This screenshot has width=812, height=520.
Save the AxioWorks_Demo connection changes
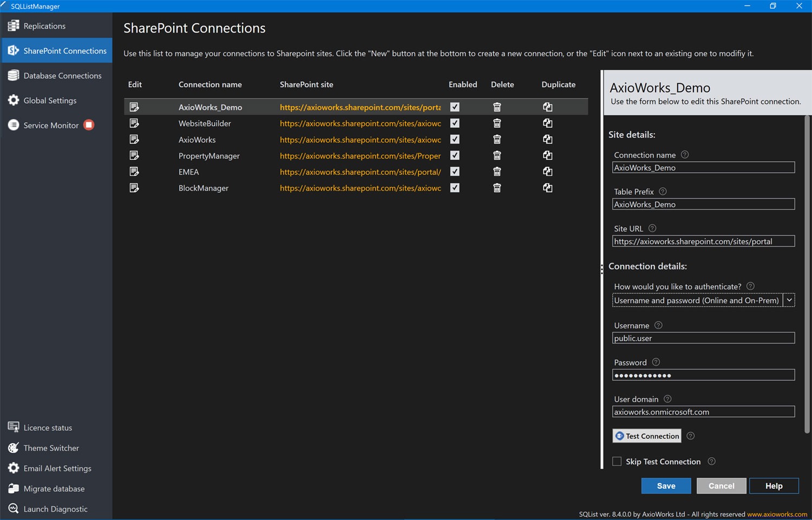[x=666, y=485]
